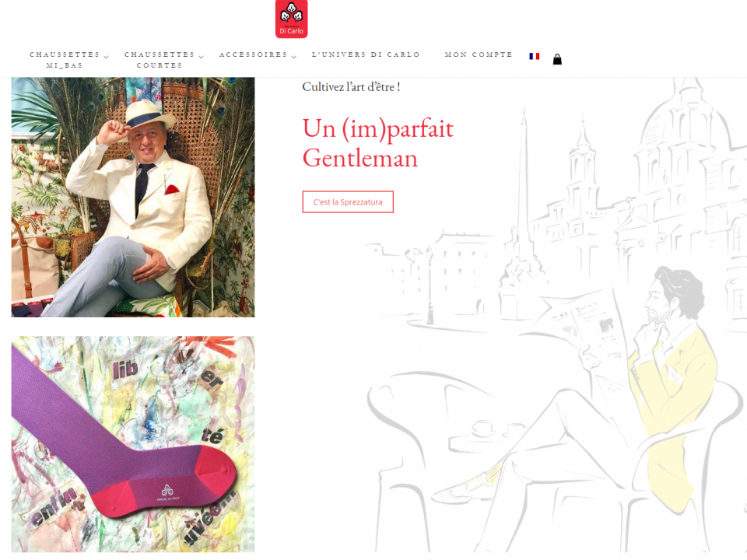Expand the Chaussettes Courtes chevron
Image resolution: width=747 pixels, height=560 pixels.
pyautogui.click(x=201, y=57)
